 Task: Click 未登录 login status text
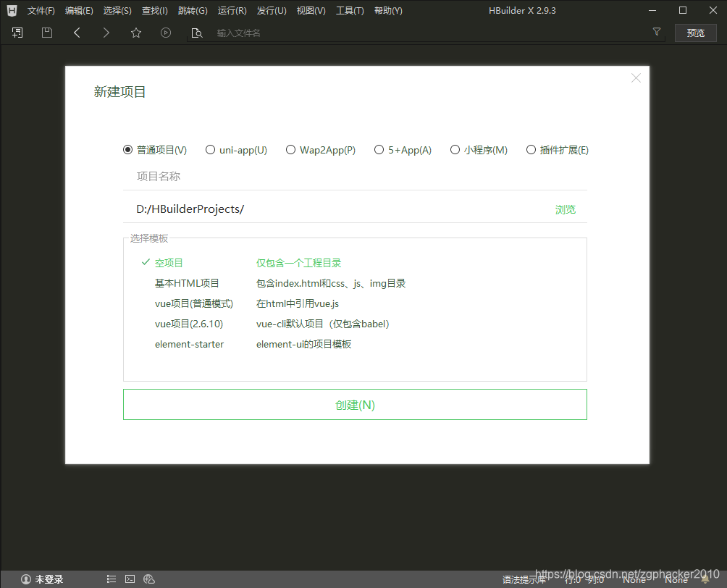tap(49, 579)
